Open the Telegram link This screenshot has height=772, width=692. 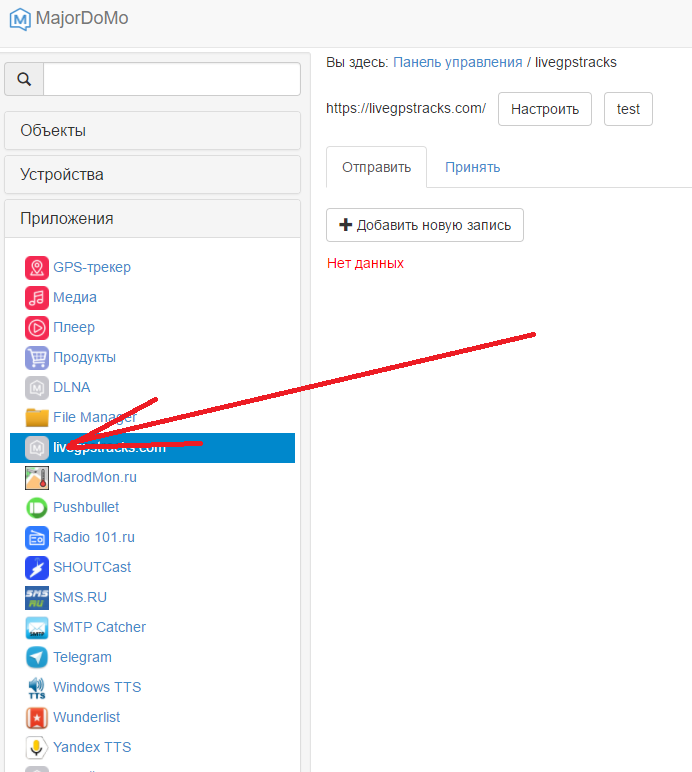pyautogui.click(x=83, y=658)
